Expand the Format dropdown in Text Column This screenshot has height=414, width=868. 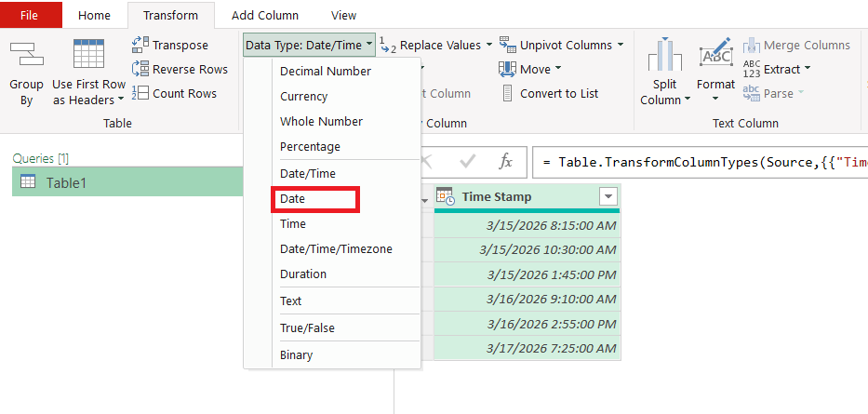tap(715, 100)
